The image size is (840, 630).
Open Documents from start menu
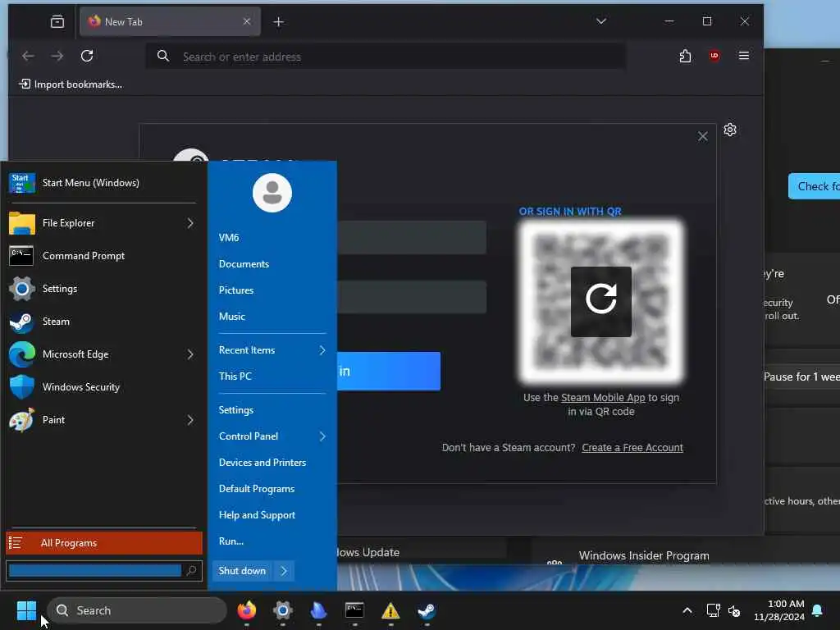coord(244,263)
